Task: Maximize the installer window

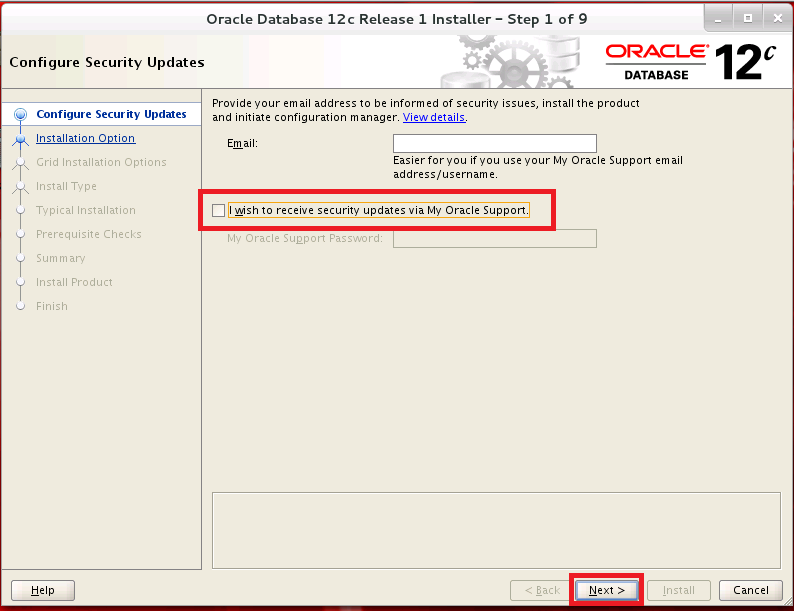Action: coord(748,19)
